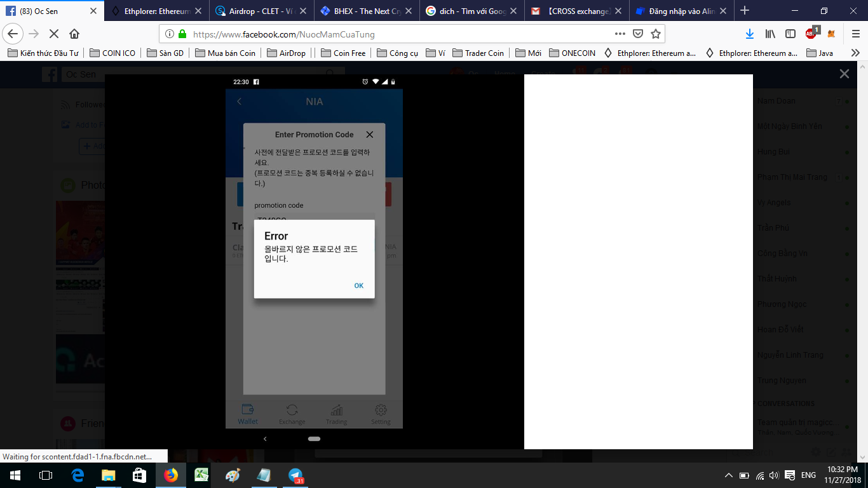Open the page actions three-dot menu
The width and height of the screenshot is (868, 488).
coord(620,34)
